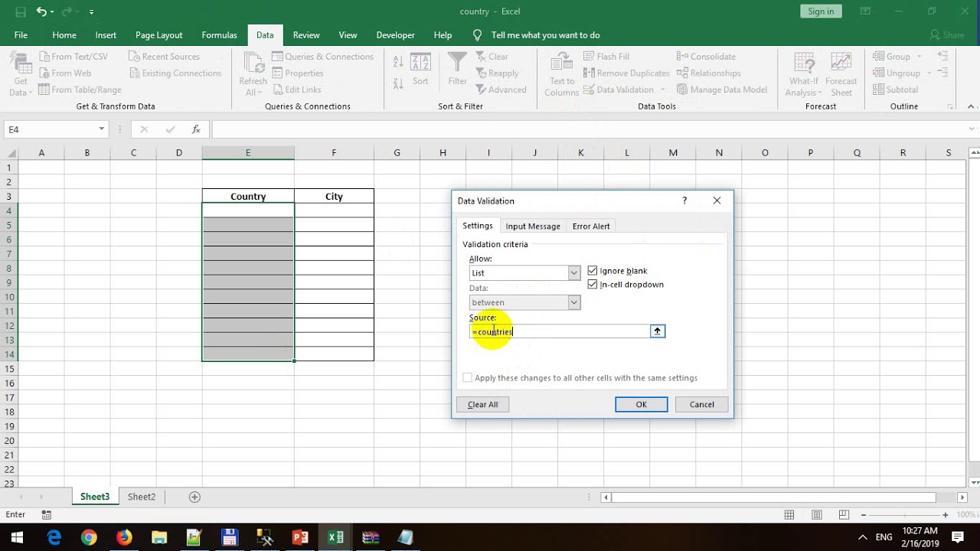Click the Save icon in title bar

point(21,11)
